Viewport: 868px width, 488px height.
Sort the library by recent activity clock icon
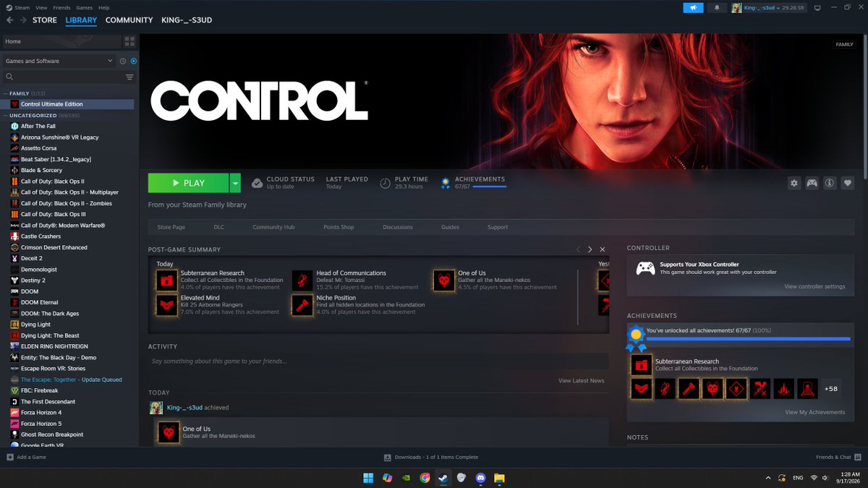tap(123, 61)
